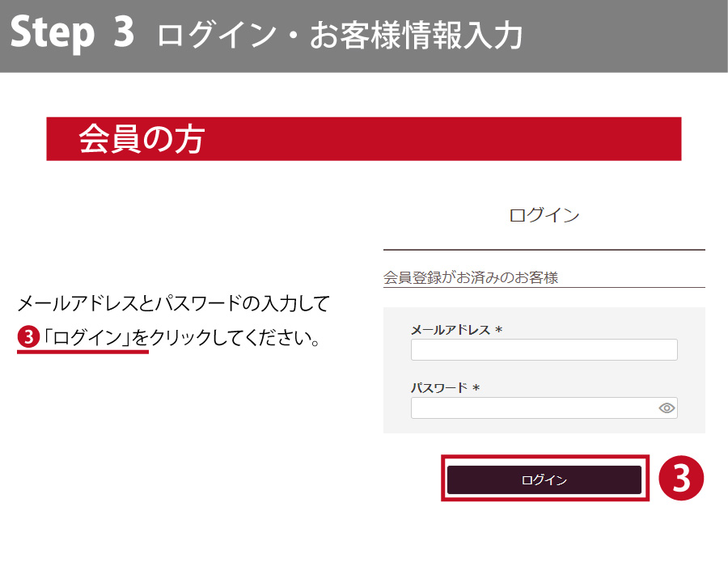Click the asterisk next to メールアドレス
Image resolution: width=728 pixels, height=566 pixels.
(x=499, y=331)
